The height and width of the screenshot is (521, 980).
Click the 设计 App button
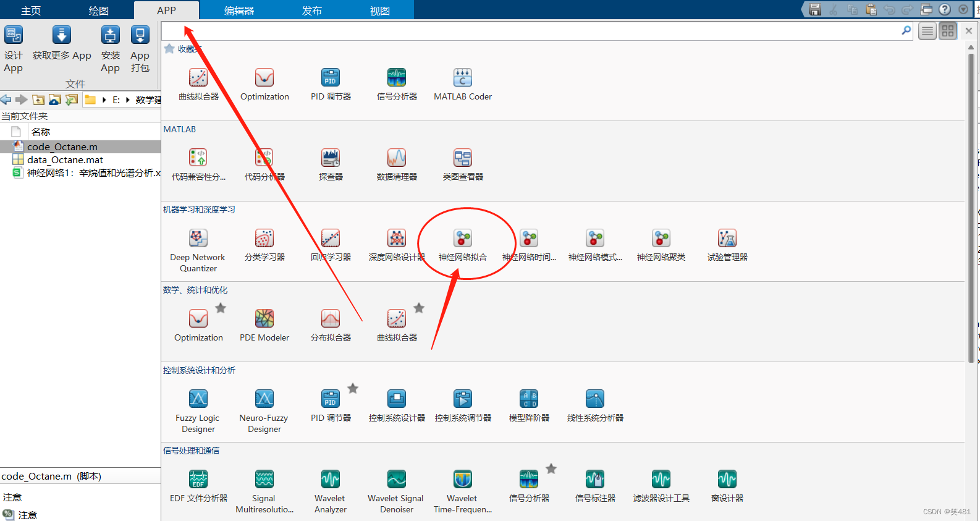tap(13, 49)
